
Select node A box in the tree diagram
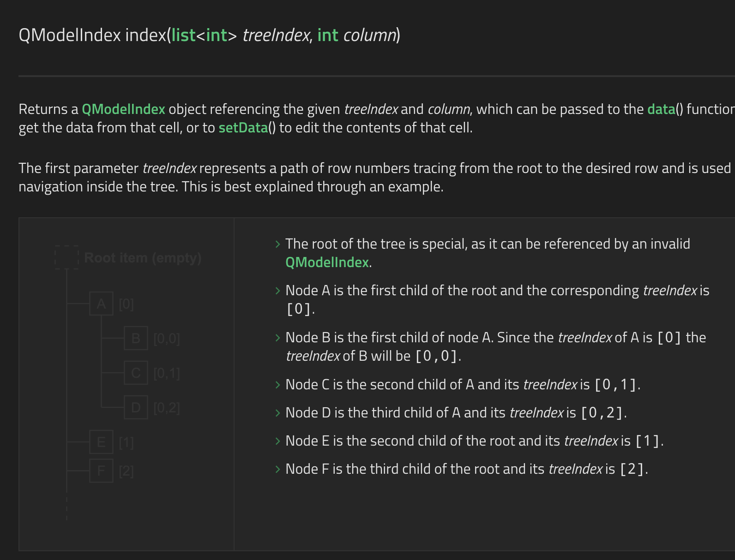(x=101, y=304)
